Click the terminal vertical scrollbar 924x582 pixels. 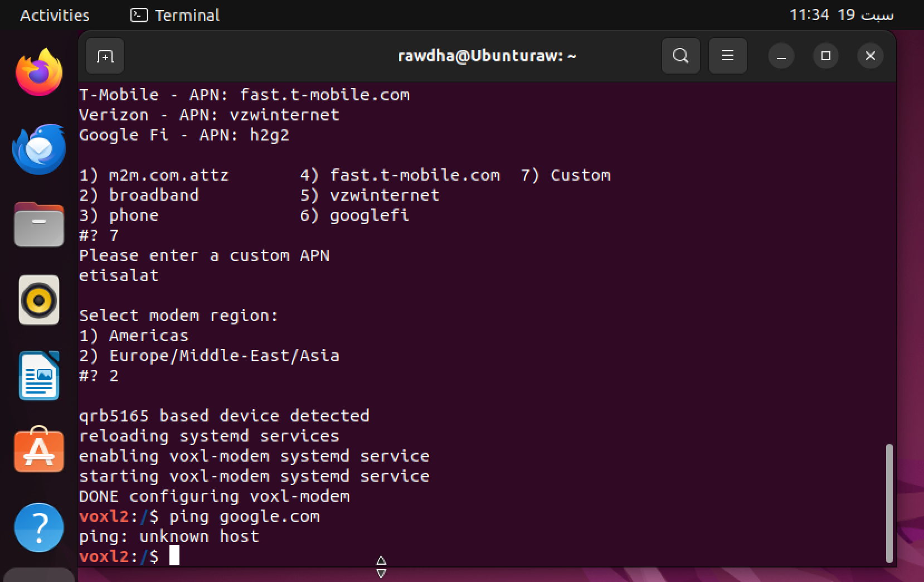tap(889, 503)
